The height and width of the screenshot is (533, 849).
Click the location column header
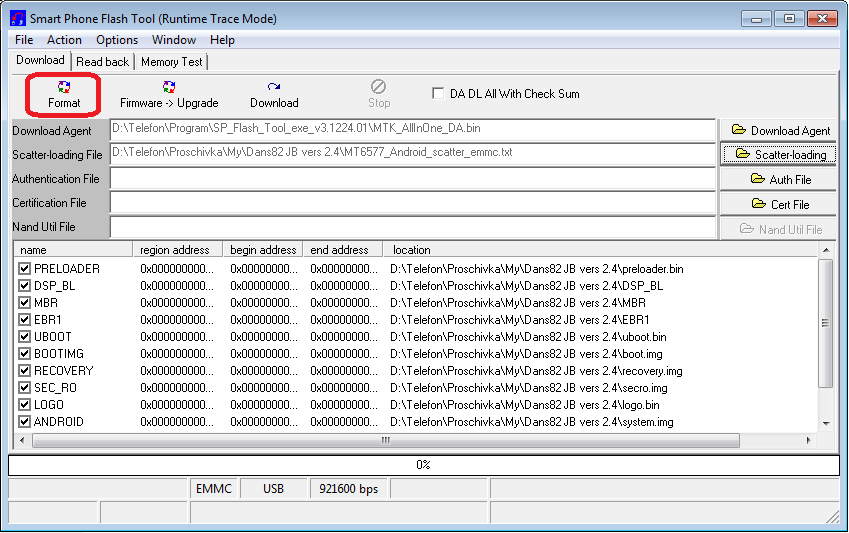tap(600, 250)
